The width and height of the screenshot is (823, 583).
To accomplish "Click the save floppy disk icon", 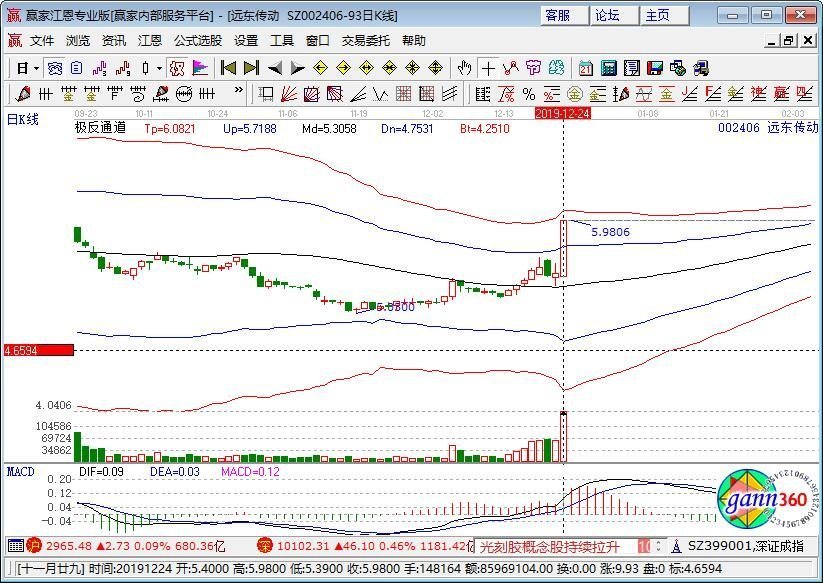I will click(x=655, y=68).
